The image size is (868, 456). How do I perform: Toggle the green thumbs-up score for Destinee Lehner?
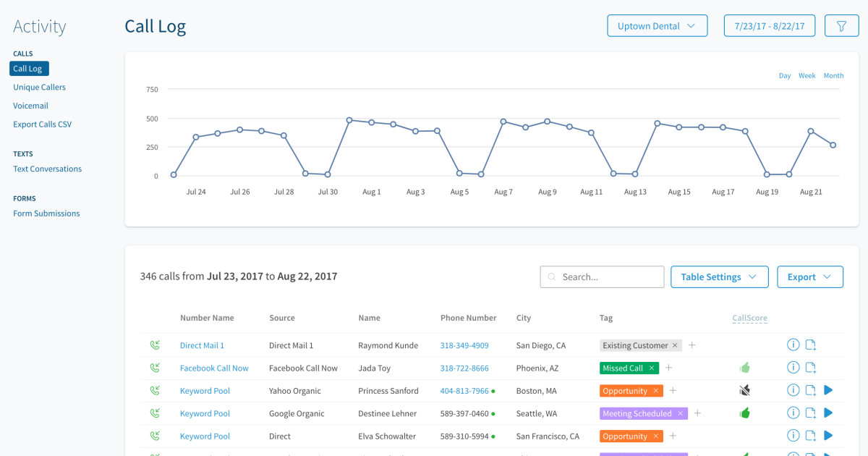point(746,413)
